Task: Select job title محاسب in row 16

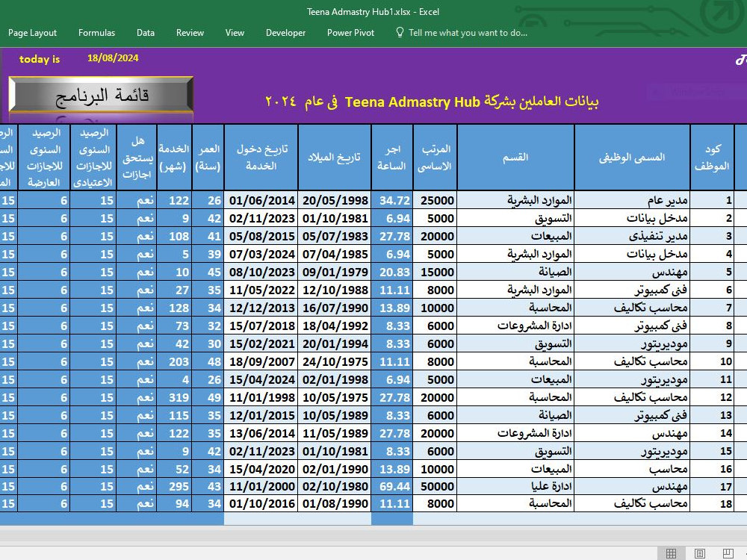Action: pos(632,469)
